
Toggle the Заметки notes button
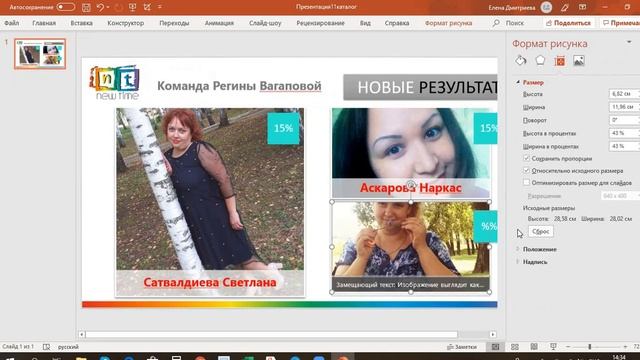462,347
